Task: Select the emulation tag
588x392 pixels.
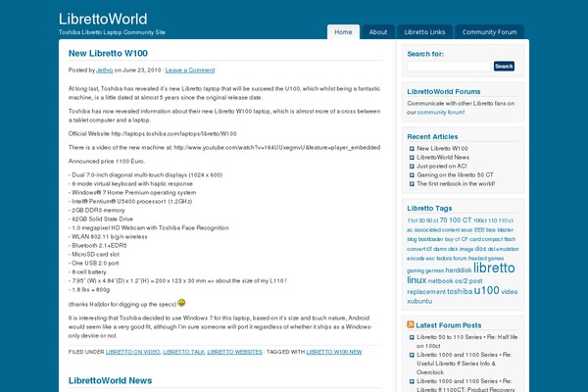Action: tap(508, 249)
